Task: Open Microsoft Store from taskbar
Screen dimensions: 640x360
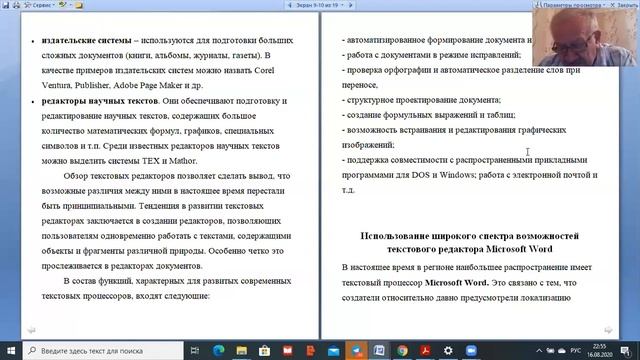Action: click(264, 351)
